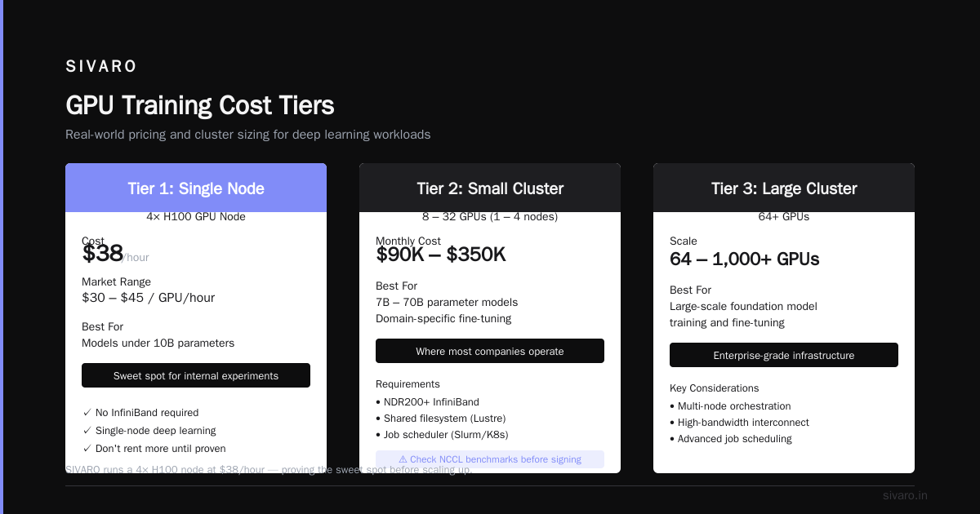The height and width of the screenshot is (514, 980).
Task: Open the sivaro.in footer link
Action: point(905,496)
